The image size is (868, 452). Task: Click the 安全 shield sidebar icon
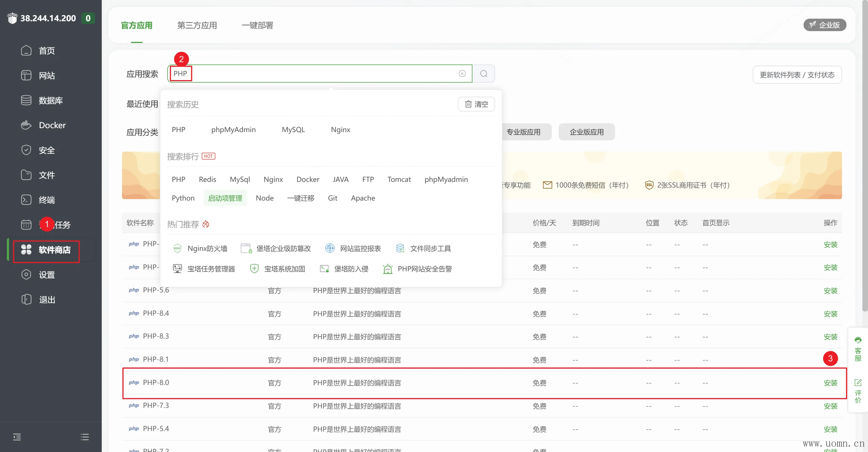26,150
